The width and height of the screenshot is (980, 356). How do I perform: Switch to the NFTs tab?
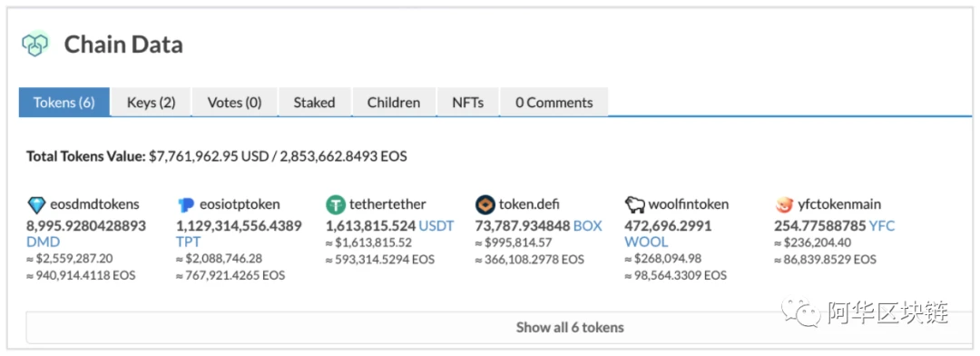(468, 102)
